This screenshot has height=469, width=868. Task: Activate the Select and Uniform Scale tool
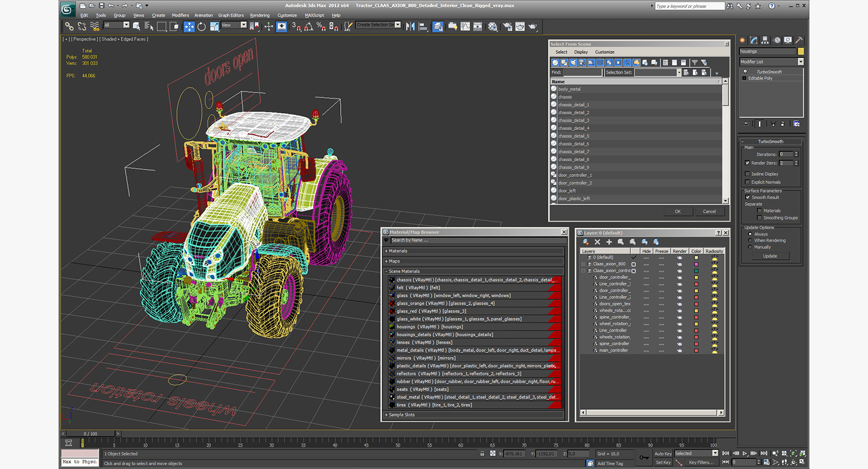[x=215, y=26]
